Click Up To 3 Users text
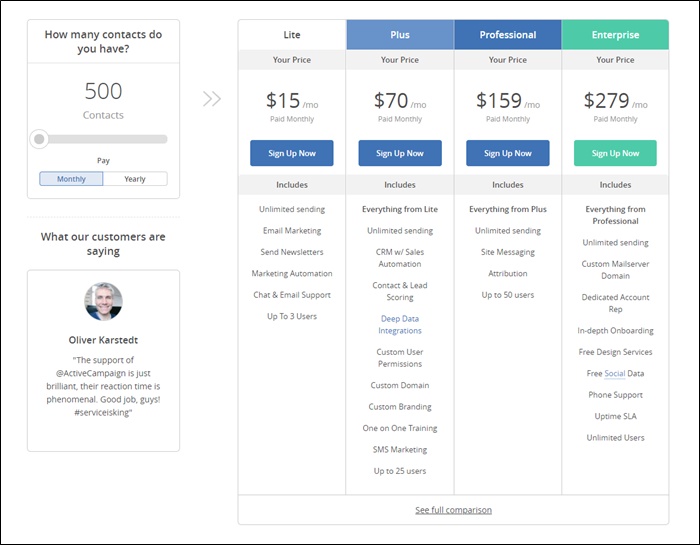This screenshot has height=545, width=700. pyautogui.click(x=292, y=316)
